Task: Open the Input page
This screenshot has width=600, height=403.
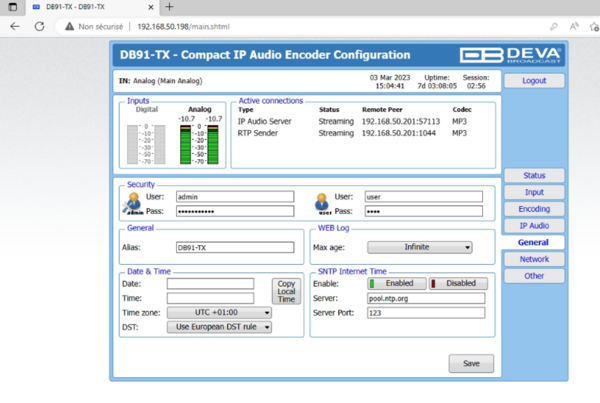Action: point(534,192)
